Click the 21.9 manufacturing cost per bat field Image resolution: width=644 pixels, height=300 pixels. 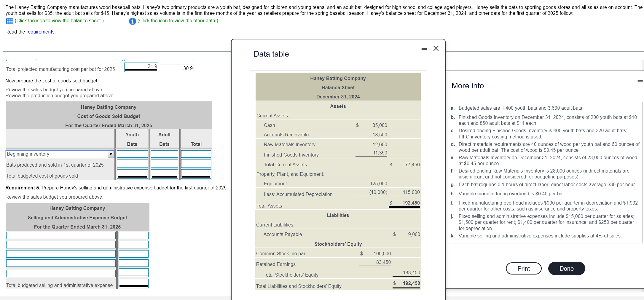141,66
